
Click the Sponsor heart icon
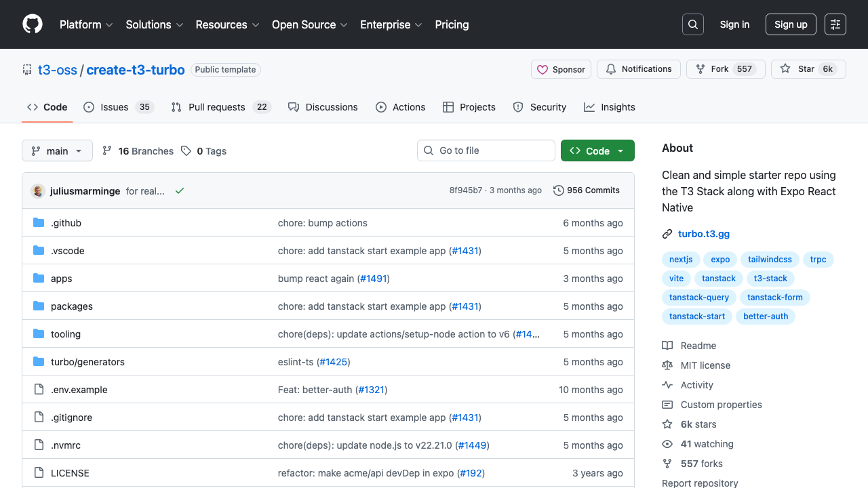click(542, 68)
